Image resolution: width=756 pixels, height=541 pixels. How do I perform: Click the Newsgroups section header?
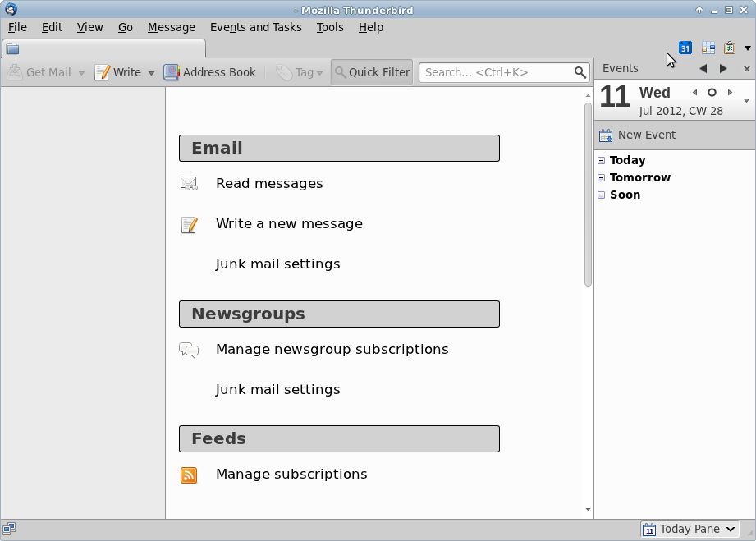point(340,314)
